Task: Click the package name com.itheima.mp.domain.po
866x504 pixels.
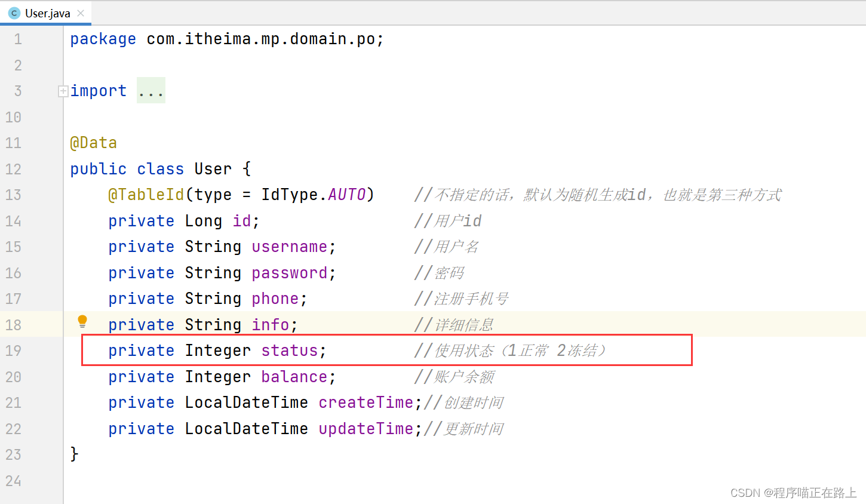Action: point(260,39)
